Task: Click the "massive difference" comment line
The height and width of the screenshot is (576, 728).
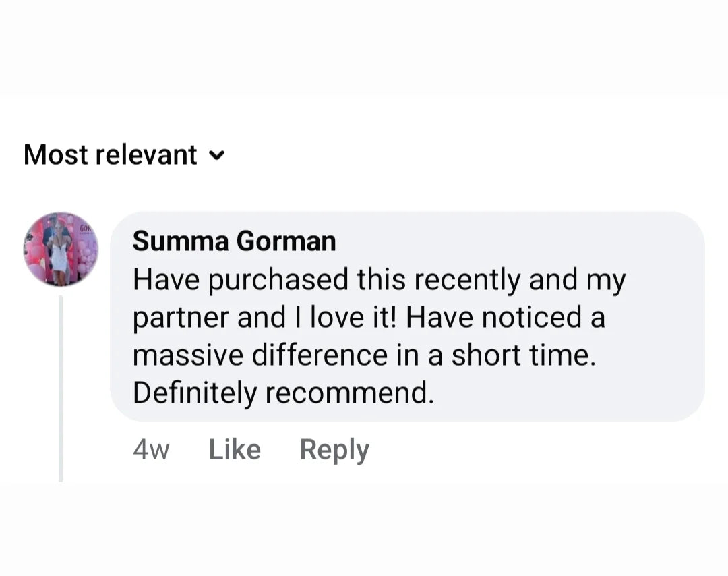Action: click(364, 355)
